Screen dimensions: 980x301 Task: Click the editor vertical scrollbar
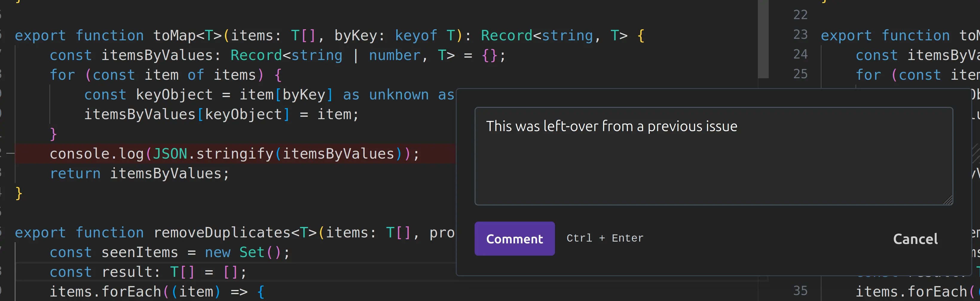coord(763,39)
